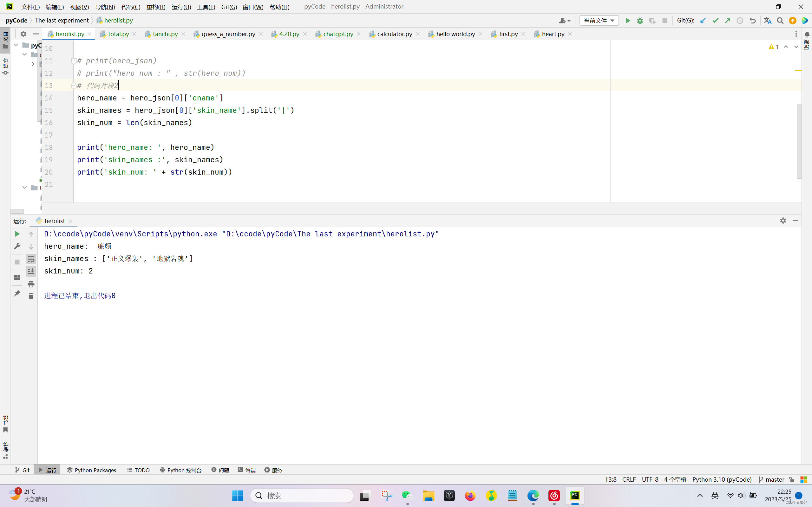
Task: Click the Git commit checkmark icon
Action: (715, 21)
